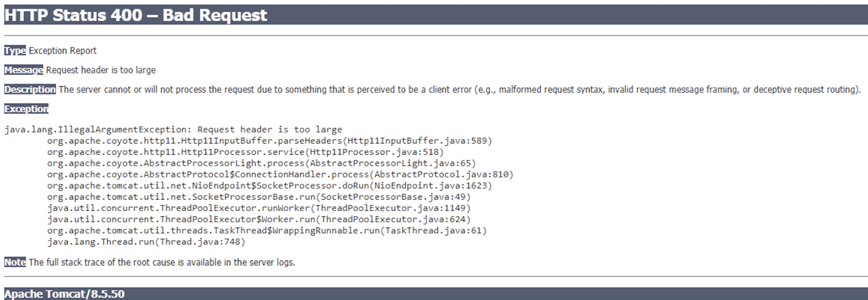868x300 pixels.
Task: Click the java.lang.IllegalArgumentException line
Action: pos(173,129)
